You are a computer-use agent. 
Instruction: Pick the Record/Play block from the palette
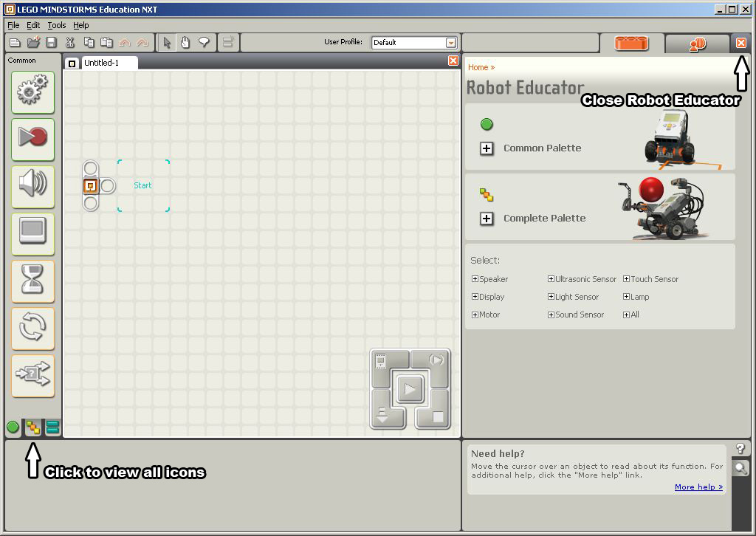pos(32,140)
